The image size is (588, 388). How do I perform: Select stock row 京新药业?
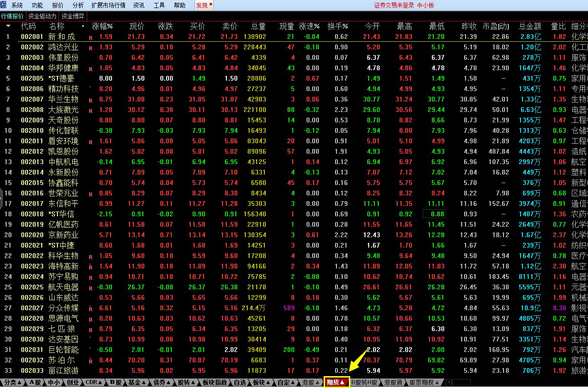64,235
